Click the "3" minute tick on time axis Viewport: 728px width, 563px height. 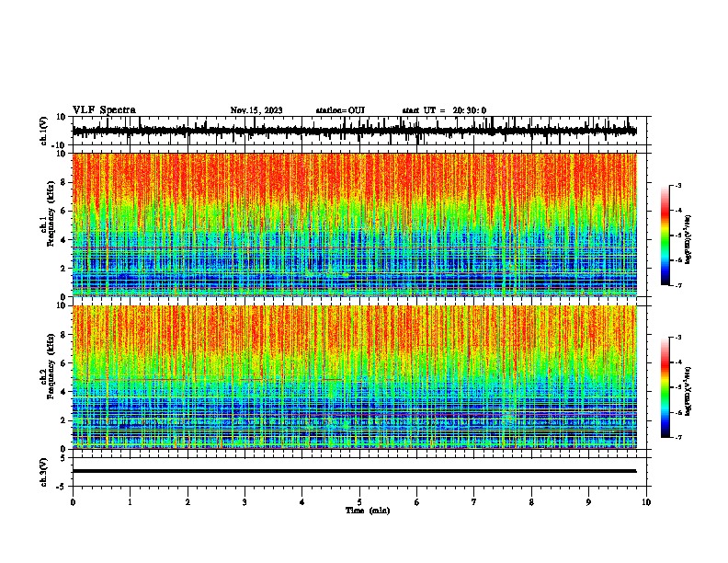pos(245,502)
